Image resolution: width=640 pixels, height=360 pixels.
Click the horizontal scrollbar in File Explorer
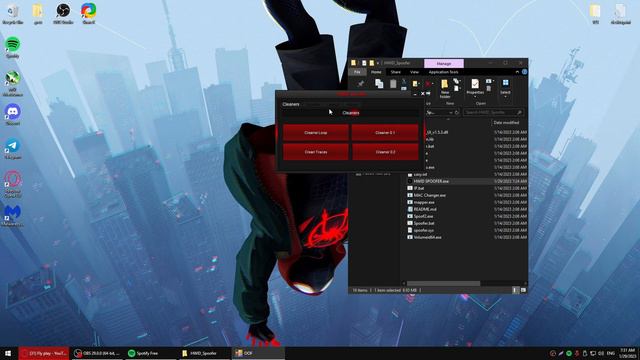[x=443, y=283]
